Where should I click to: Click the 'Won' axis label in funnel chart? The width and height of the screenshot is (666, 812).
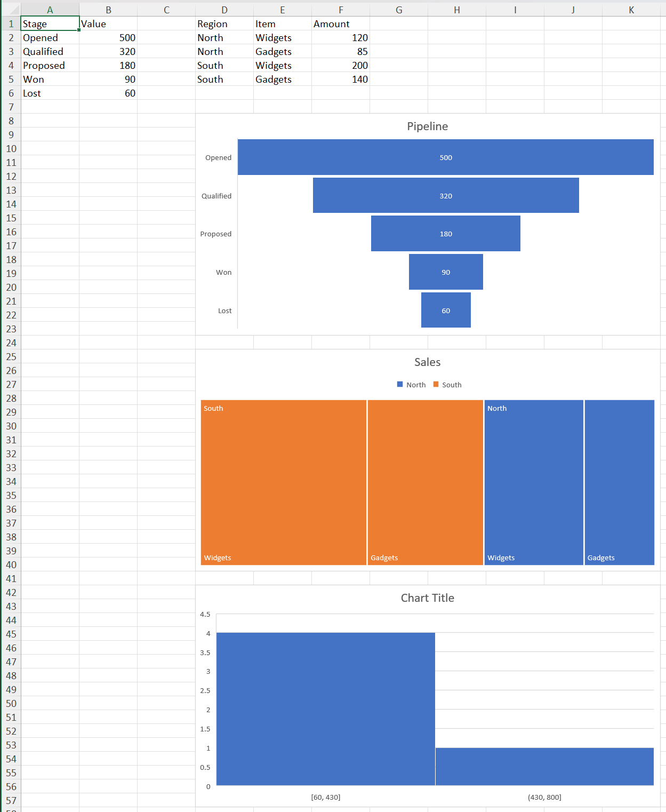tap(224, 272)
